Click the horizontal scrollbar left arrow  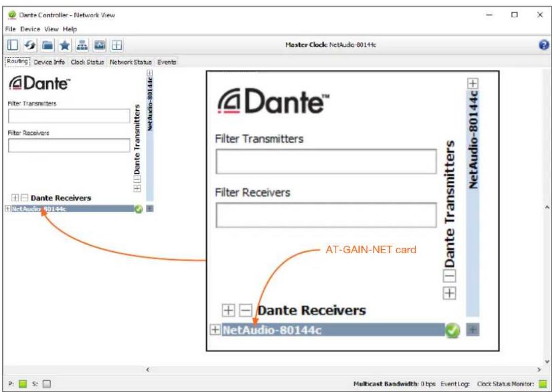[x=148, y=370]
